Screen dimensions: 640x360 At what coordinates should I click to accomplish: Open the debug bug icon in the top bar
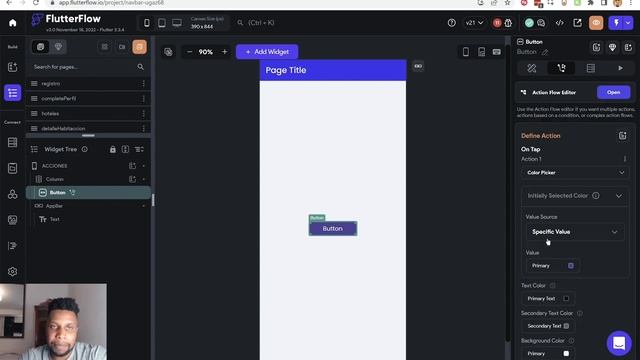point(508,23)
